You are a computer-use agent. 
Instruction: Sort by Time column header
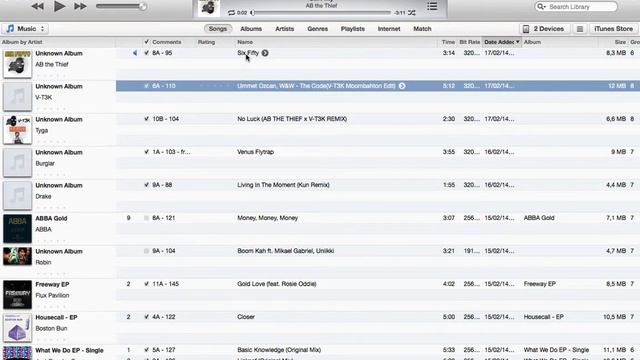(448, 42)
